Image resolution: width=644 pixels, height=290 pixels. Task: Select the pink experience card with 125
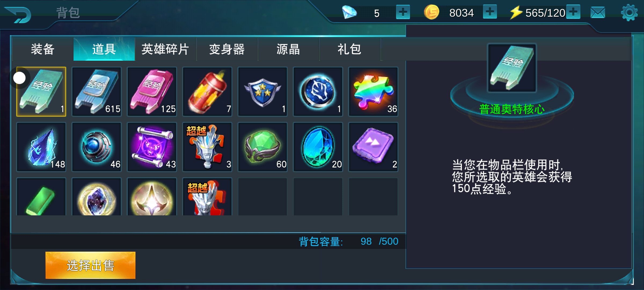[x=152, y=92]
